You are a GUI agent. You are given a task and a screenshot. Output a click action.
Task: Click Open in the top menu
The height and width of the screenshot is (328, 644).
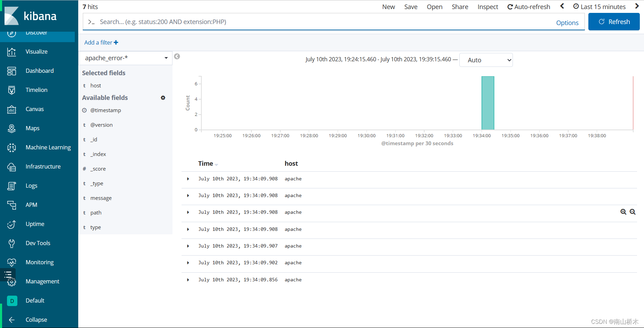[x=435, y=7]
